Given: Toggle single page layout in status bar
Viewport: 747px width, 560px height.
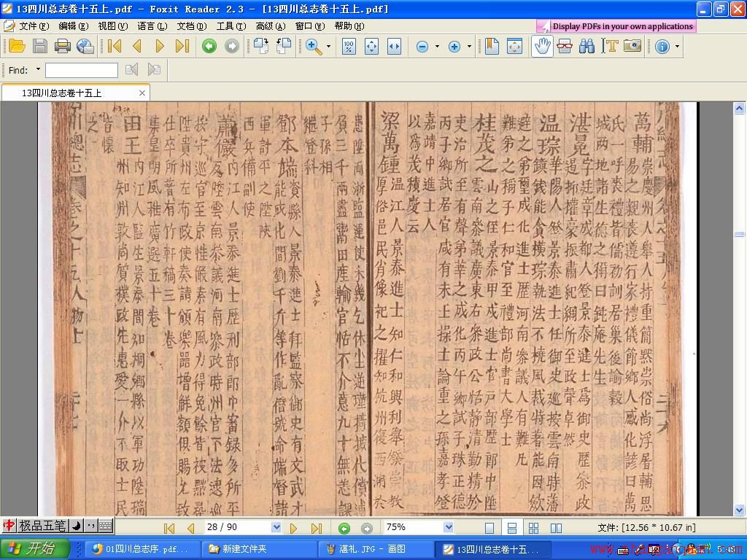Looking at the screenshot, I should coord(489,528).
